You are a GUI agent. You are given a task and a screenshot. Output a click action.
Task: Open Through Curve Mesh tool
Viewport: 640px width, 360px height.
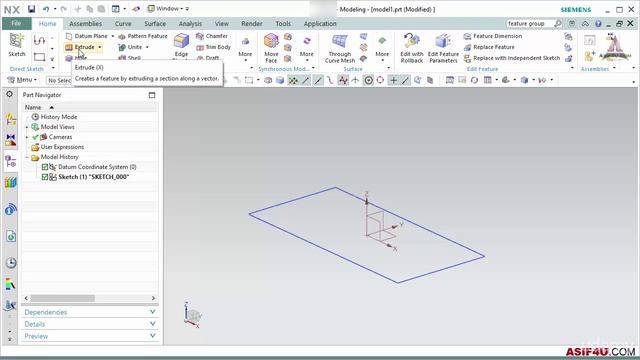[340, 48]
